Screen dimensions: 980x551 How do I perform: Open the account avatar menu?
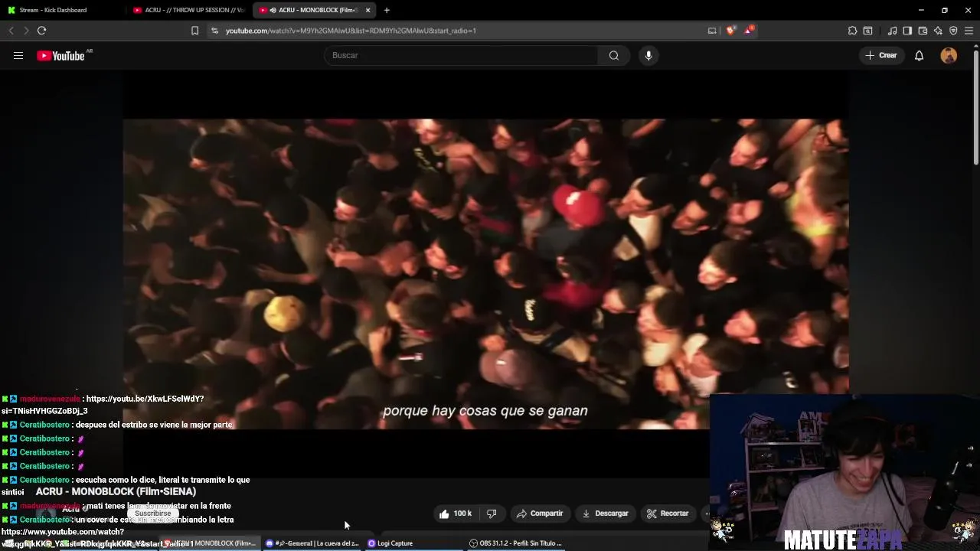coord(949,55)
